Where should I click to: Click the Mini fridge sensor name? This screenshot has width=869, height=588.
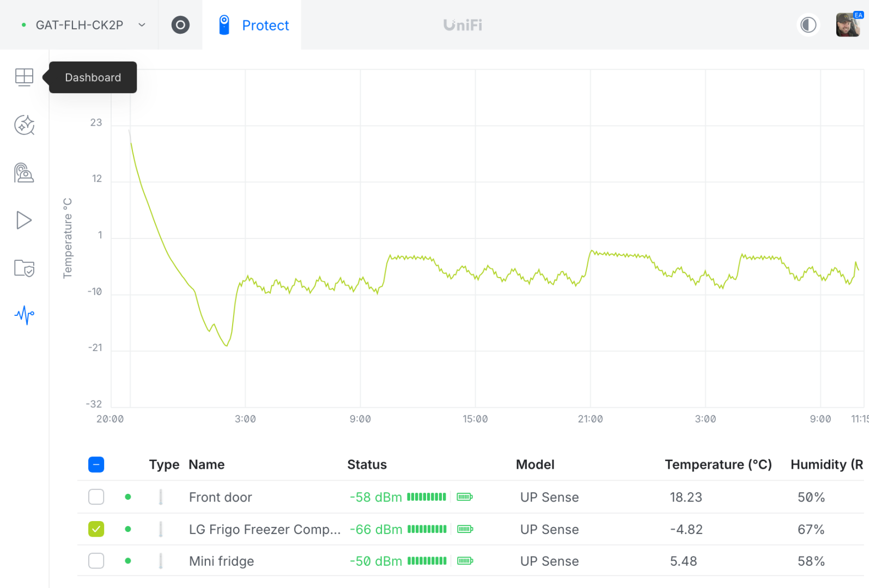(221, 561)
